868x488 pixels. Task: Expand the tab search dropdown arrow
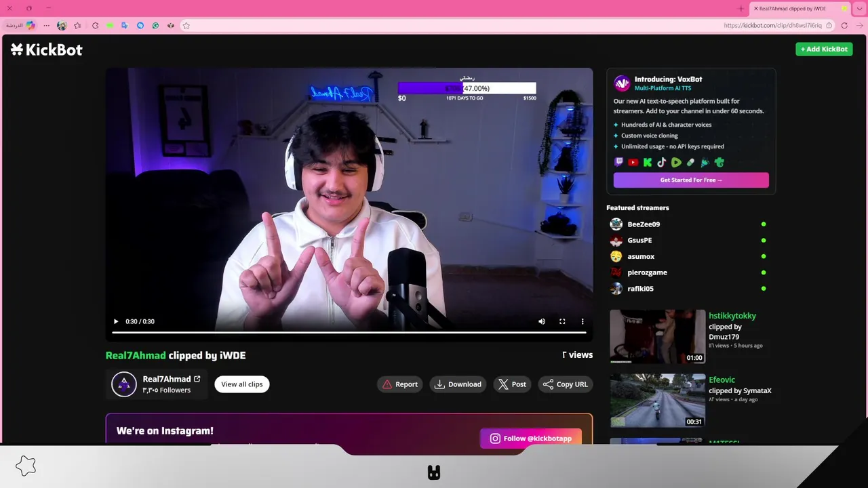pyautogui.click(x=859, y=9)
